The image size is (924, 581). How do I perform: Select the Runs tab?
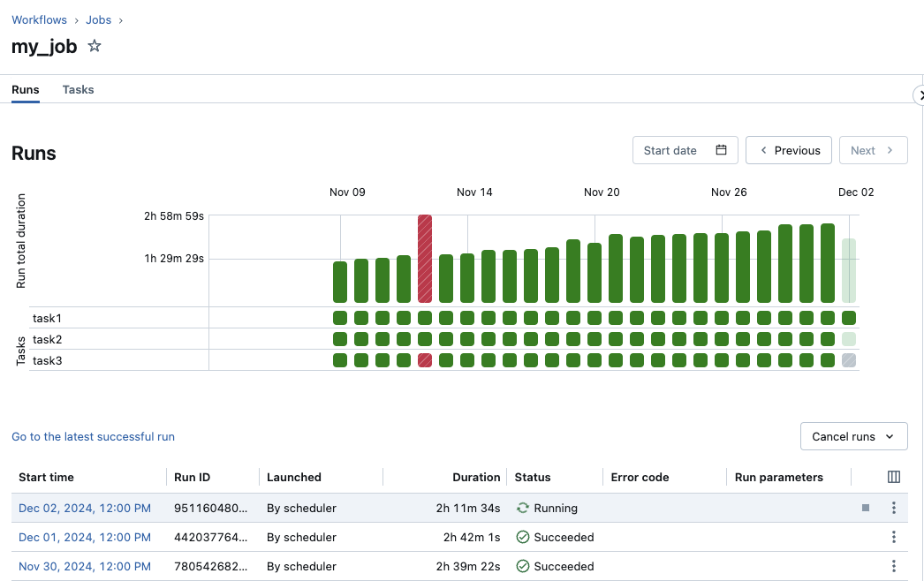(x=26, y=89)
